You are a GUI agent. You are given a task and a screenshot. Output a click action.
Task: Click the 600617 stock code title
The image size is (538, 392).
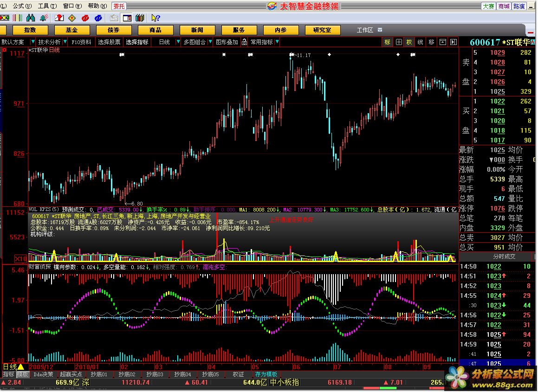point(485,42)
